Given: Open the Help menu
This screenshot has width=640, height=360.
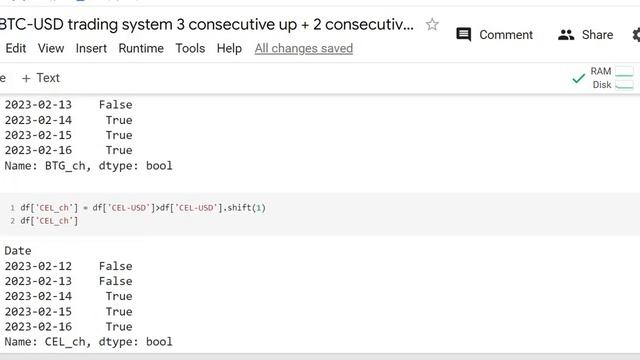Looking at the screenshot, I should pyautogui.click(x=229, y=49).
